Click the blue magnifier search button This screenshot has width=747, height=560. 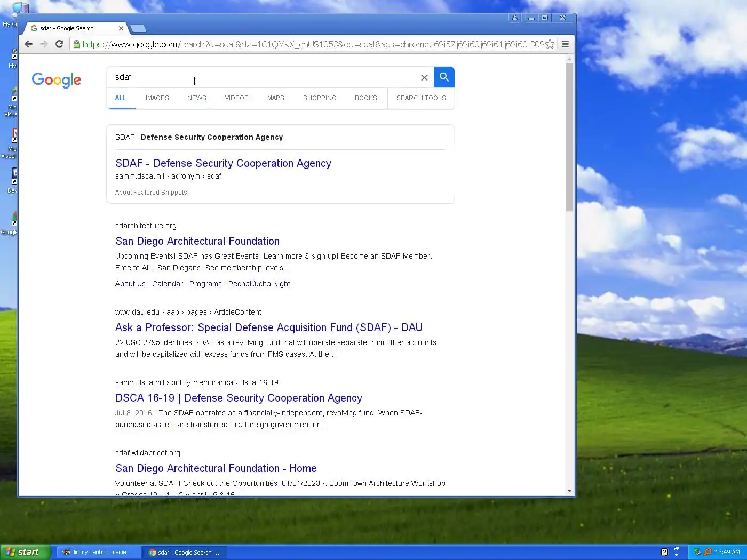[444, 77]
